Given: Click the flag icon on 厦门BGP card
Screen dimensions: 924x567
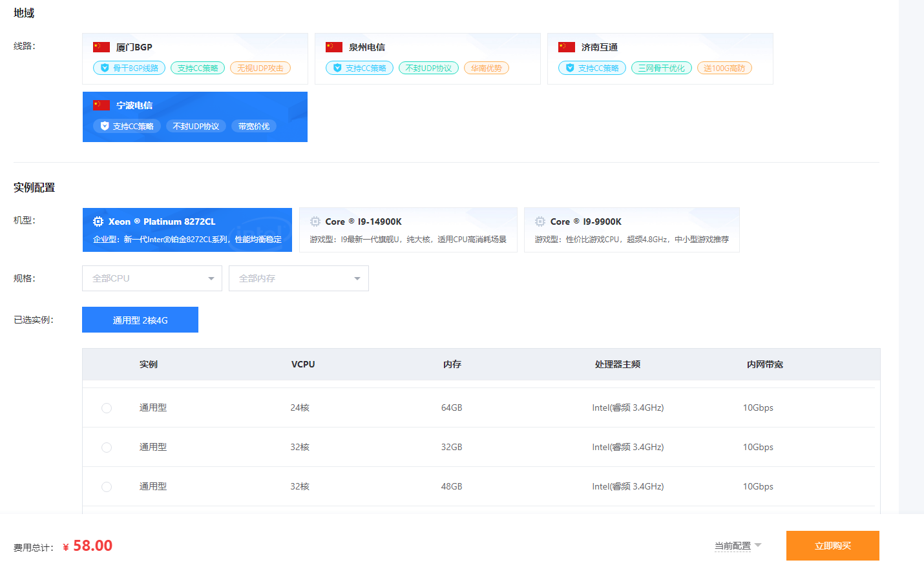Looking at the screenshot, I should [x=101, y=47].
